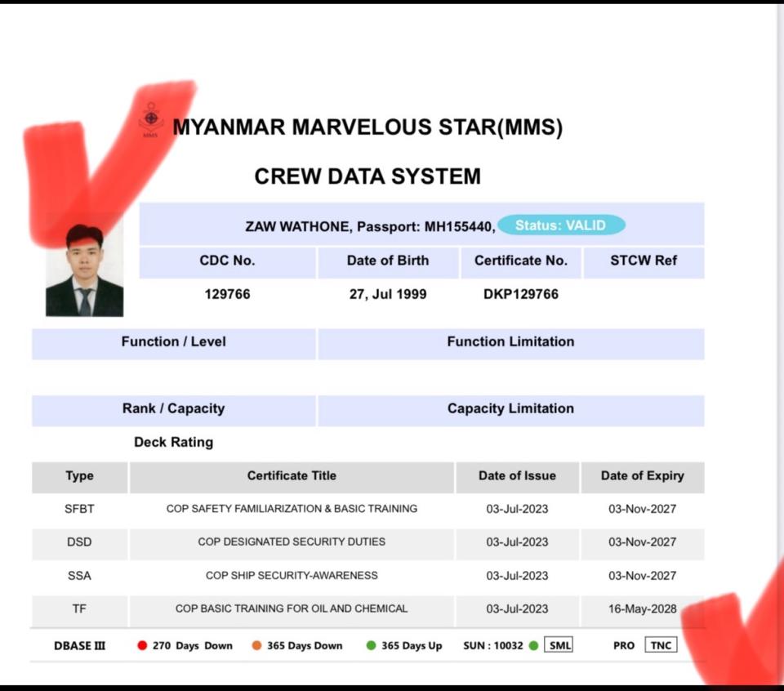
Task: Click the 16-May-2028 expiry date cell
Action: (642, 609)
